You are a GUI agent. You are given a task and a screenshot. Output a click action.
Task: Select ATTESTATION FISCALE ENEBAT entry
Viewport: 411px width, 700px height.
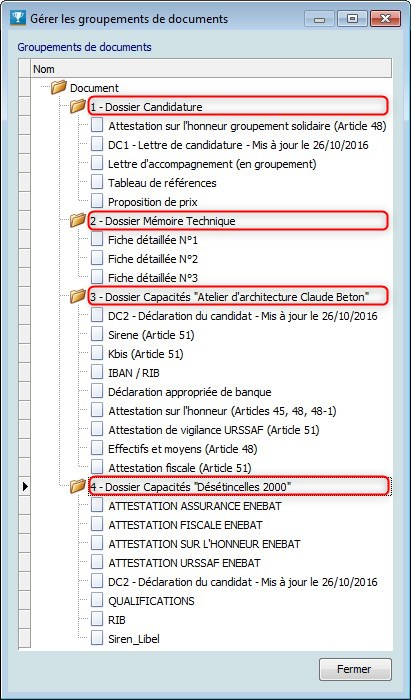tap(185, 525)
